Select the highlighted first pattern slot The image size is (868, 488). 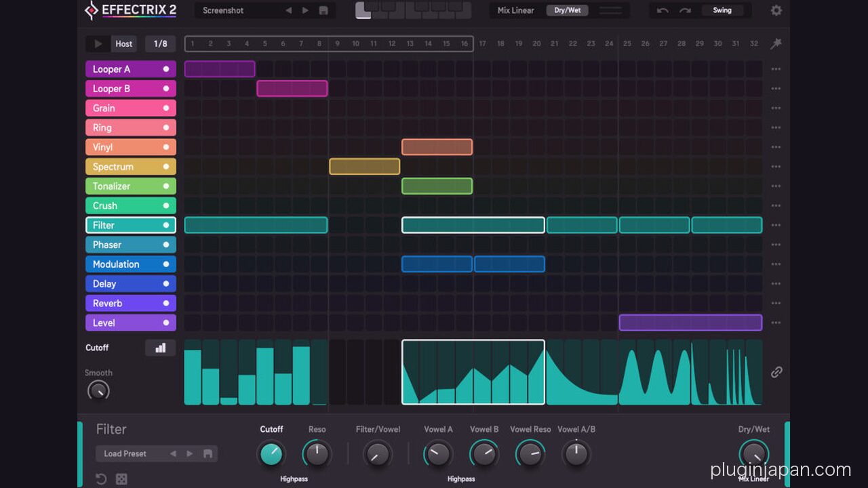[x=363, y=10]
